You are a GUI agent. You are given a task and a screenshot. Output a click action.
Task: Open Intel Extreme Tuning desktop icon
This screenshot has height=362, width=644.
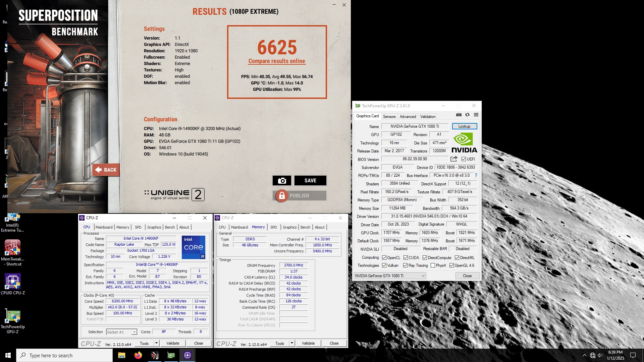point(12,223)
